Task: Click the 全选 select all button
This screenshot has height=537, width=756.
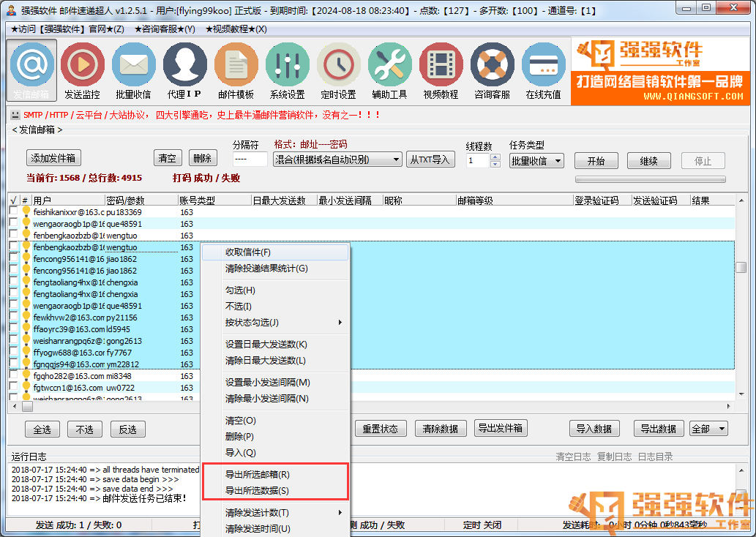Action: [42, 429]
